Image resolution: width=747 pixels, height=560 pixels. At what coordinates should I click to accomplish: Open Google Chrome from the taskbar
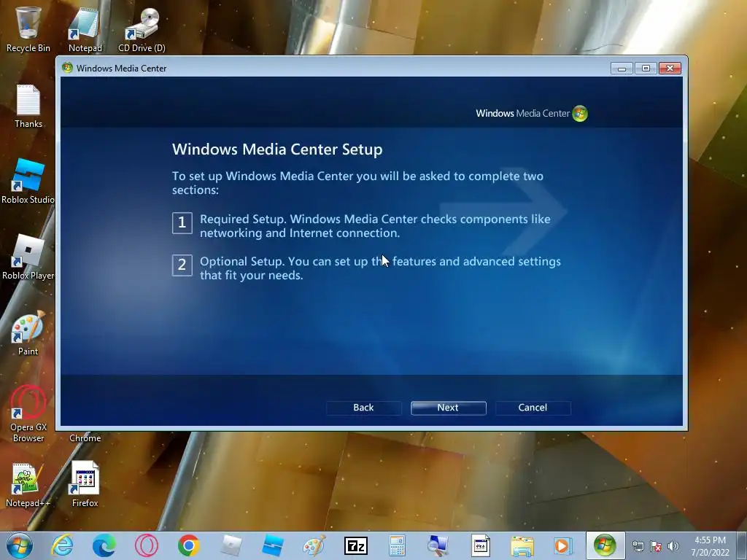[189, 545]
